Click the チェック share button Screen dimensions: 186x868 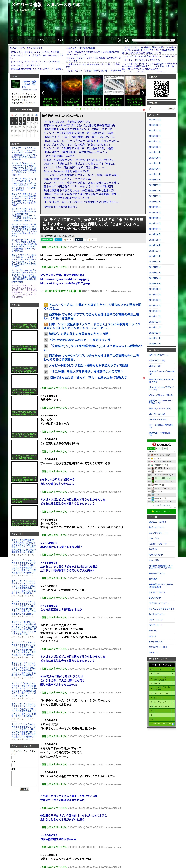coord(69,240)
